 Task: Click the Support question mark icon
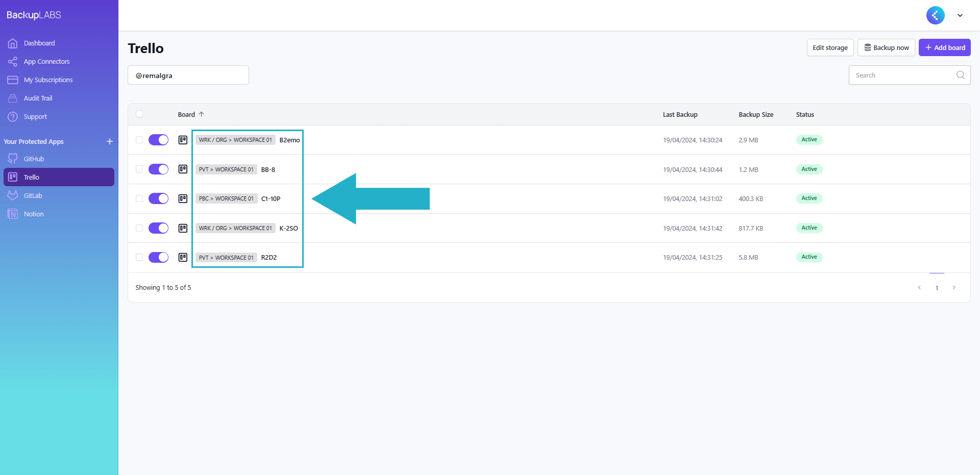coord(13,117)
